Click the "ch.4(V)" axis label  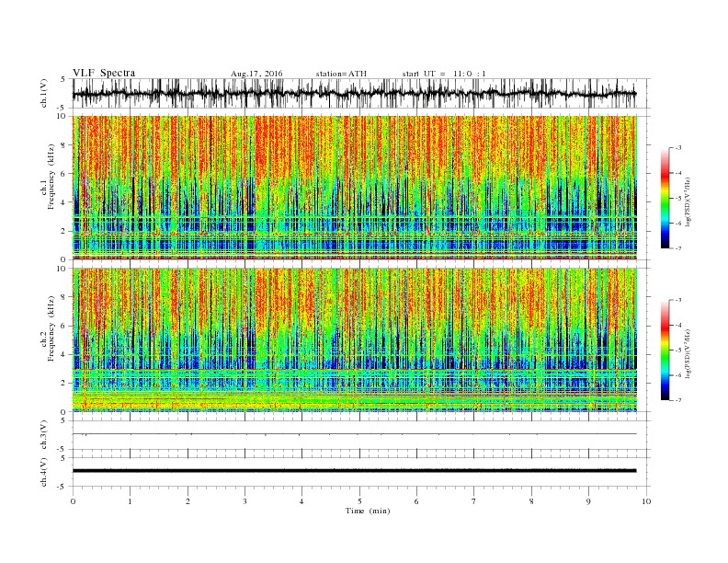(x=44, y=472)
